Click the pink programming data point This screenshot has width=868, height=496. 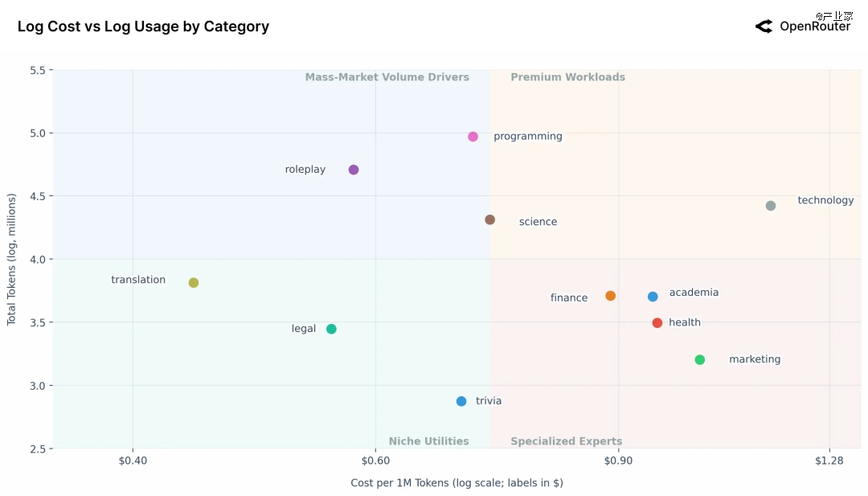pos(473,137)
